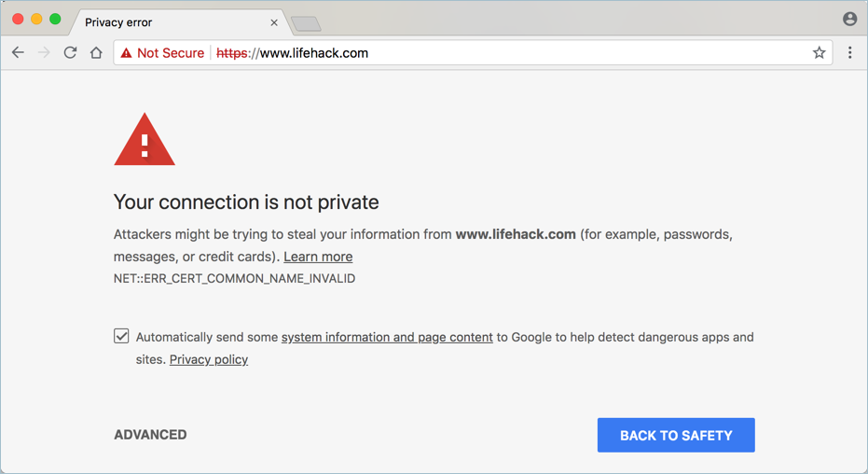
Task: Uncheck the automatic reporting checkbox
Action: 122,336
